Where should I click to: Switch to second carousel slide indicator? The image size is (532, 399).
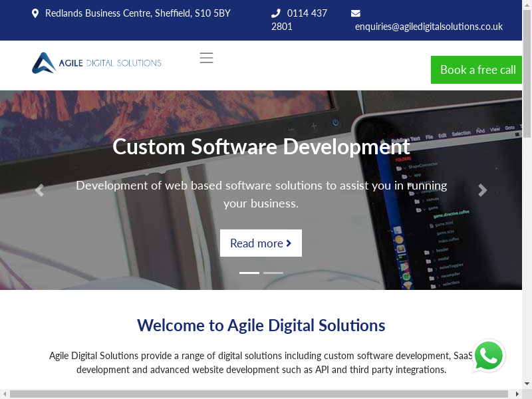273,273
